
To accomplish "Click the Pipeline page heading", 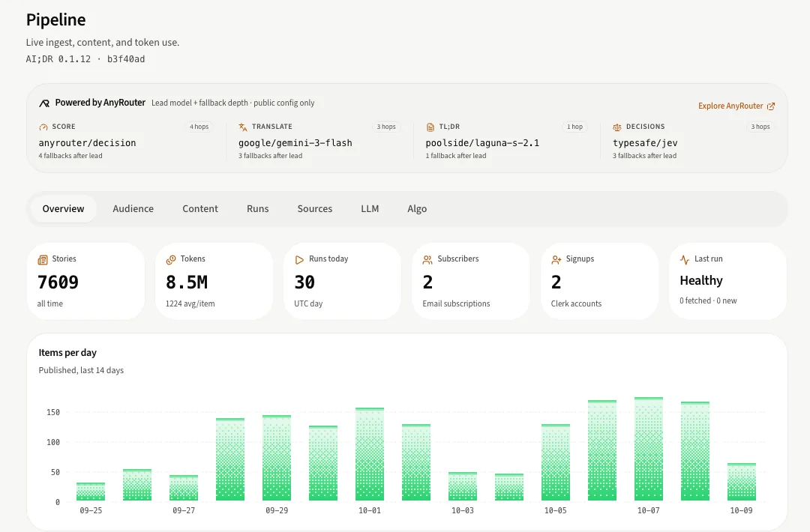I will (x=55, y=19).
